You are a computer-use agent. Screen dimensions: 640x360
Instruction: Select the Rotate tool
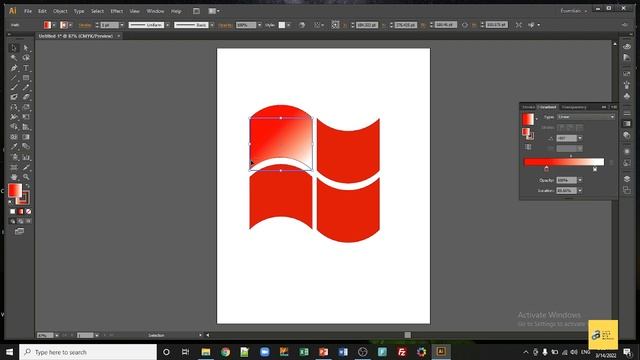tap(14, 107)
